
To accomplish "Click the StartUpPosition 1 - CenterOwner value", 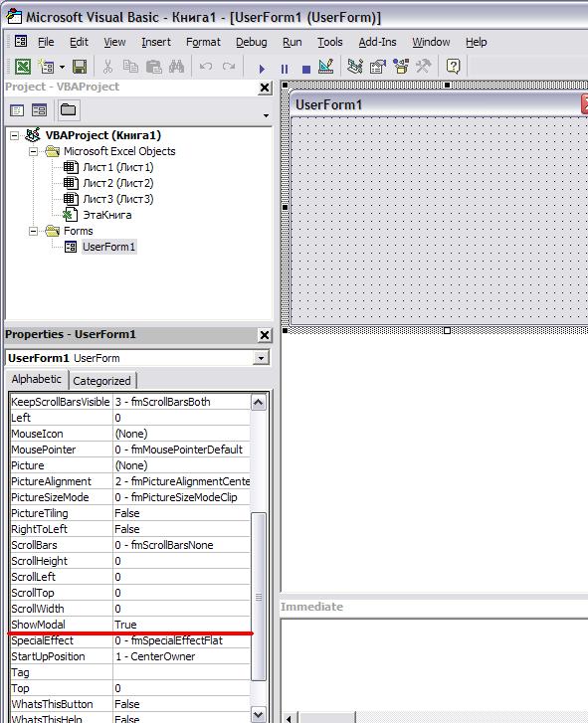I will [x=181, y=656].
